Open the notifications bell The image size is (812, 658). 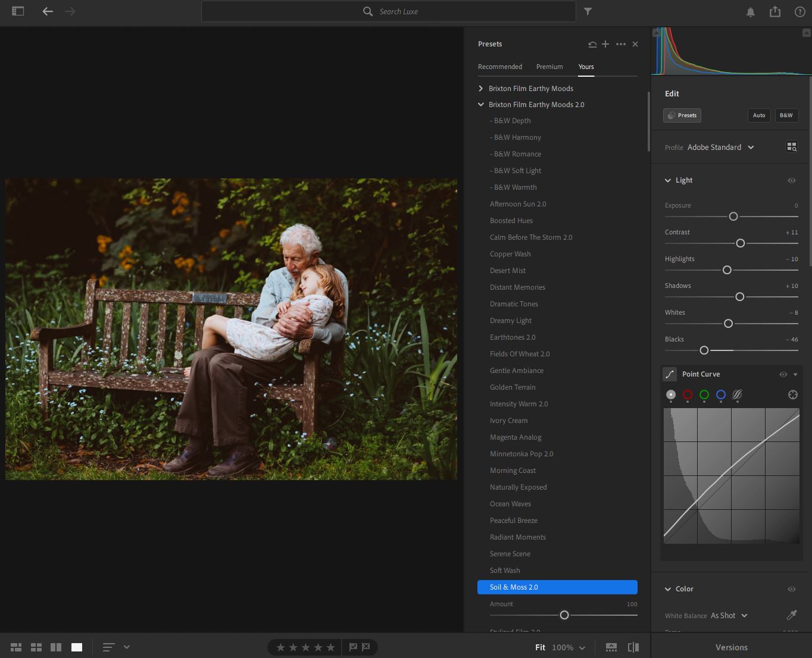tap(751, 12)
